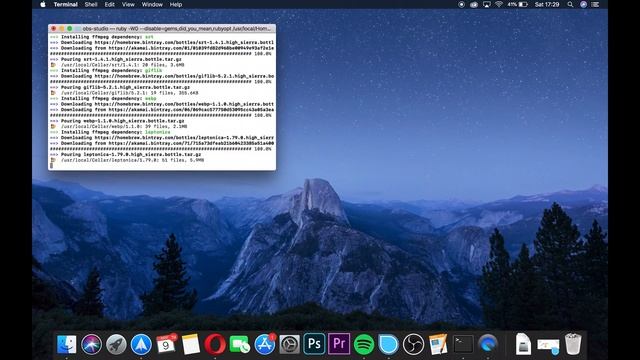Click 'Installing ffmpeg dependency: srt' line

coord(102,37)
